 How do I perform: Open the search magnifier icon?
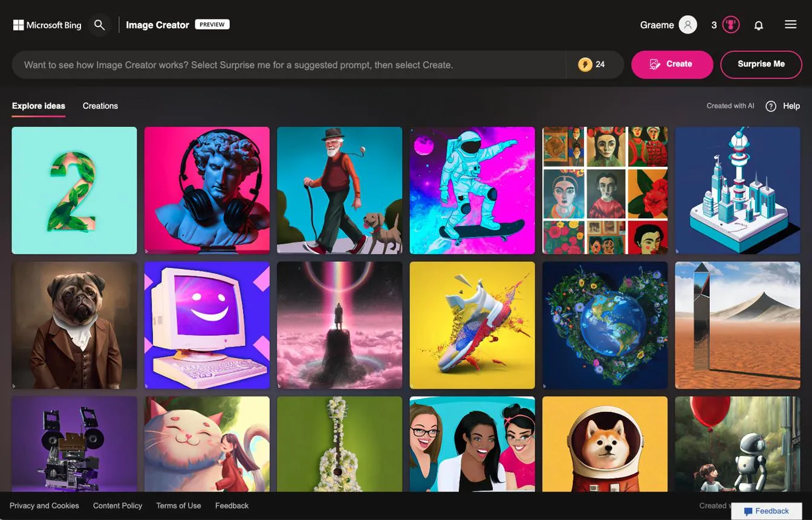[100, 25]
